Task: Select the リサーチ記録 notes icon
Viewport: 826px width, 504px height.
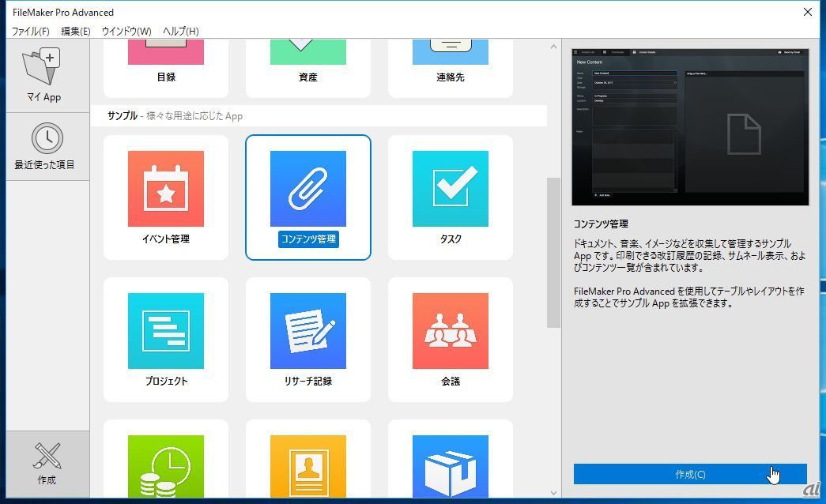Action: 308,331
